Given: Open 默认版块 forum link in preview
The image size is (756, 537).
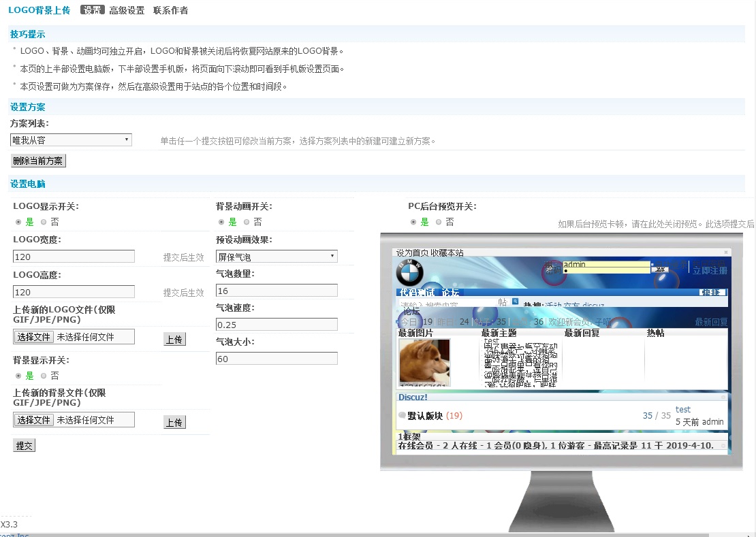Looking at the screenshot, I should point(425,416).
